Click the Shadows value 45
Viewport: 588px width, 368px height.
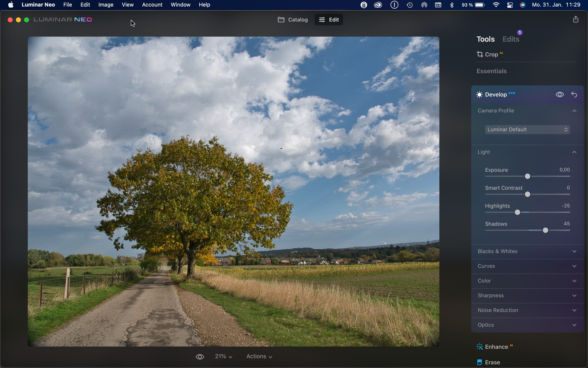pyautogui.click(x=567, y=224)
